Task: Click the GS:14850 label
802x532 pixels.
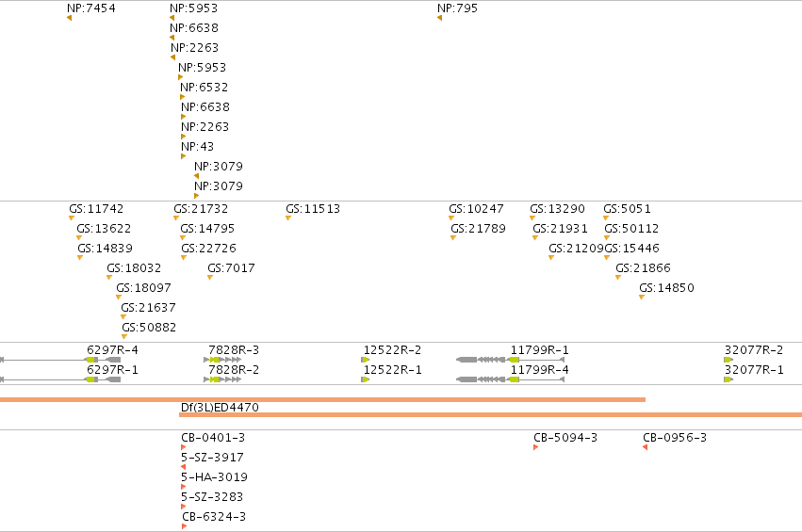Action: 666,288
